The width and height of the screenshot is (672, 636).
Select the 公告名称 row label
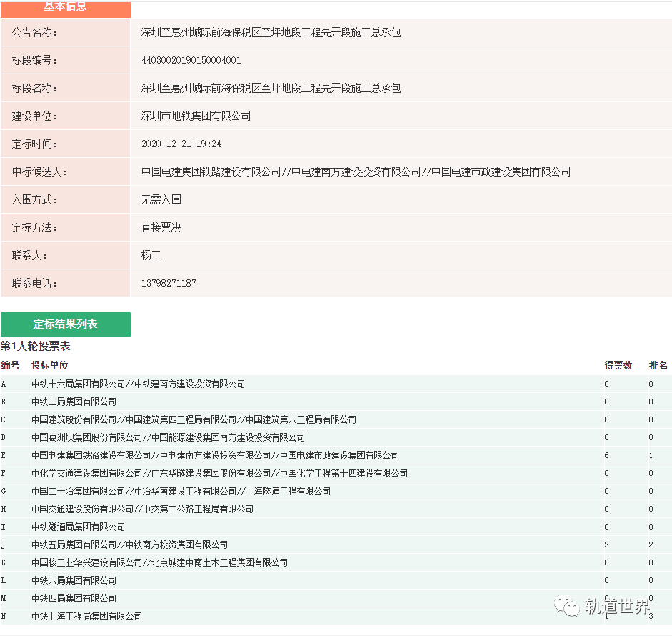tap(32, 32)
